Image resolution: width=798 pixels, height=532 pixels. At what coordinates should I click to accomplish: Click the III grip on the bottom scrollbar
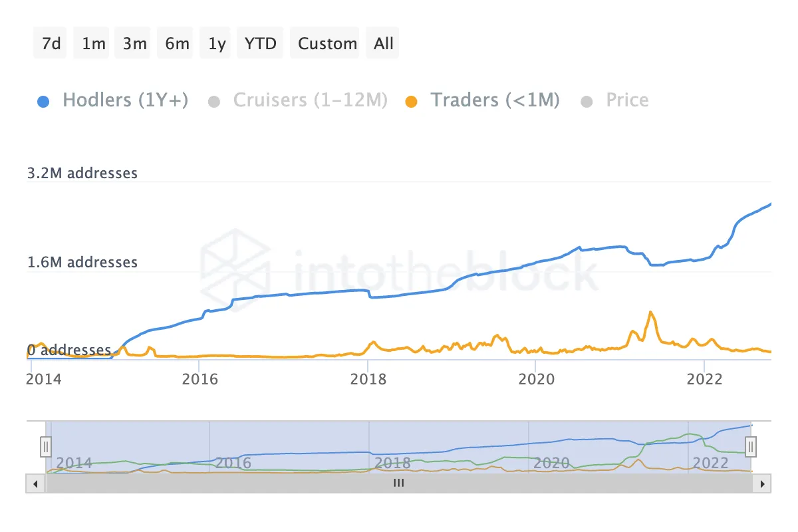(398, 483)
